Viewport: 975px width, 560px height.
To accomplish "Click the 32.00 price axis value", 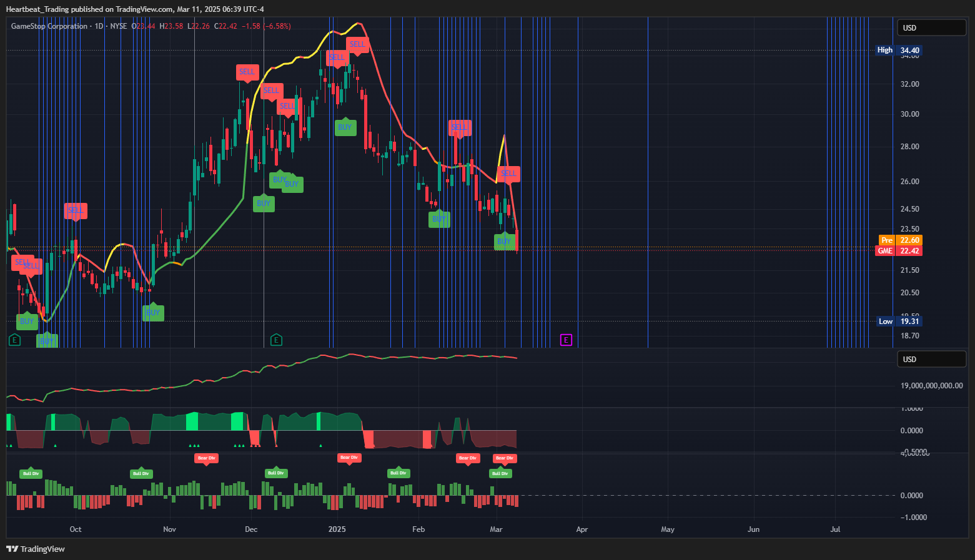I will coord(909,84).
